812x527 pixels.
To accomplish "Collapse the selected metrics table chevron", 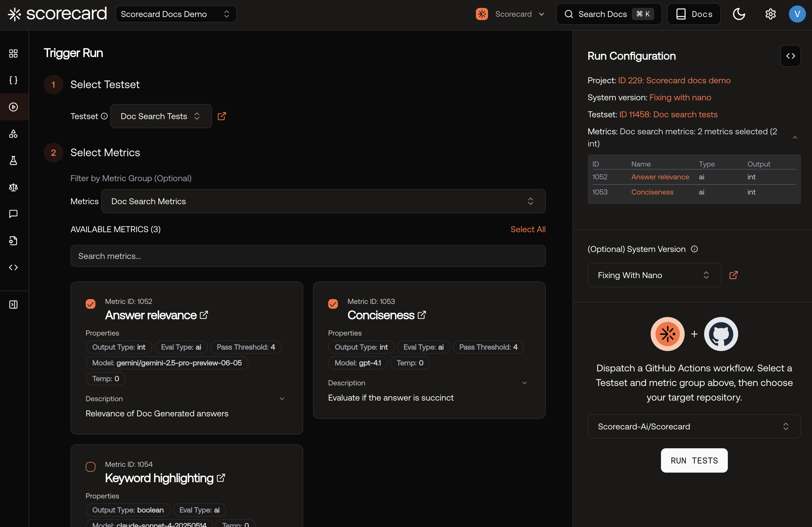I will (x=795, y=137).
